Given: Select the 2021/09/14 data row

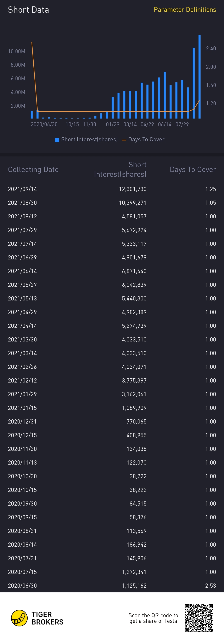Looking at the screenshot, I should click(x=112, y=189).
